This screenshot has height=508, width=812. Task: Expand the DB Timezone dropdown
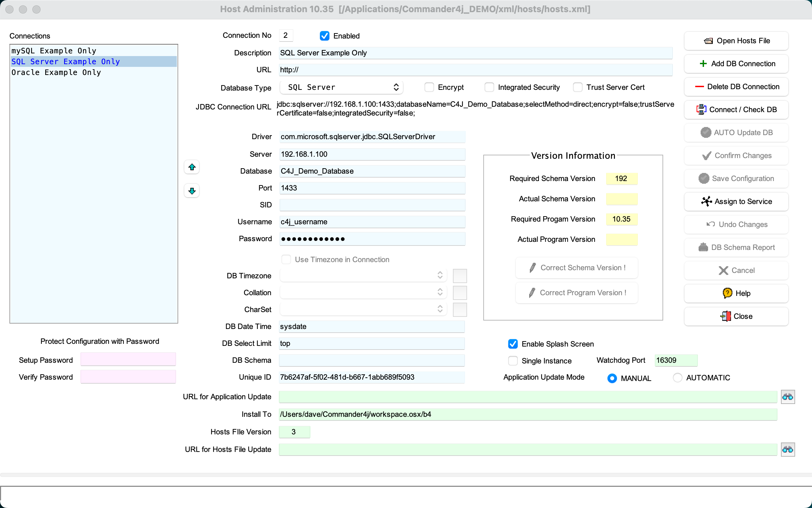(x=363, y=276)
